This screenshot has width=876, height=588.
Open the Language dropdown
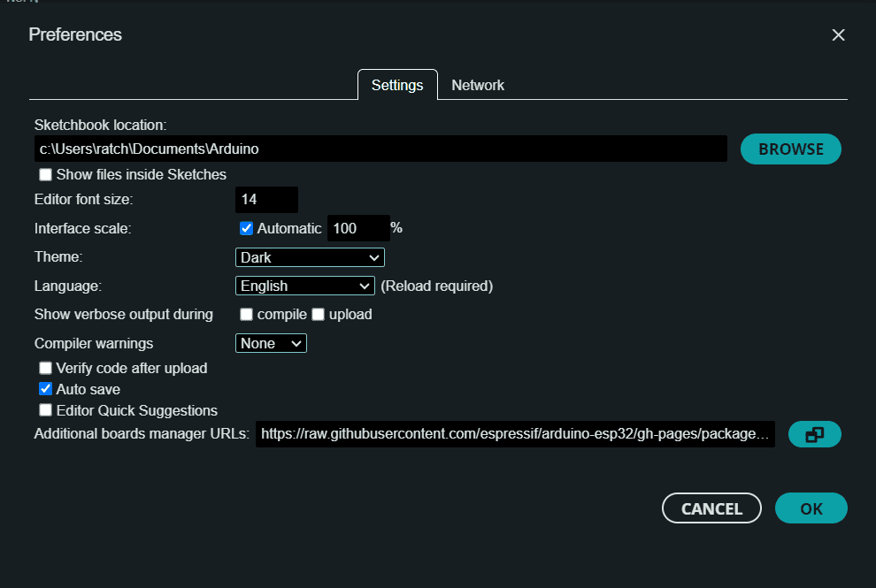pos(304,286)
